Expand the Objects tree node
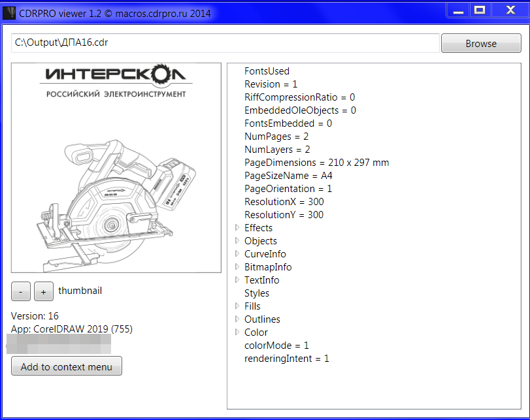 (237, 240)
